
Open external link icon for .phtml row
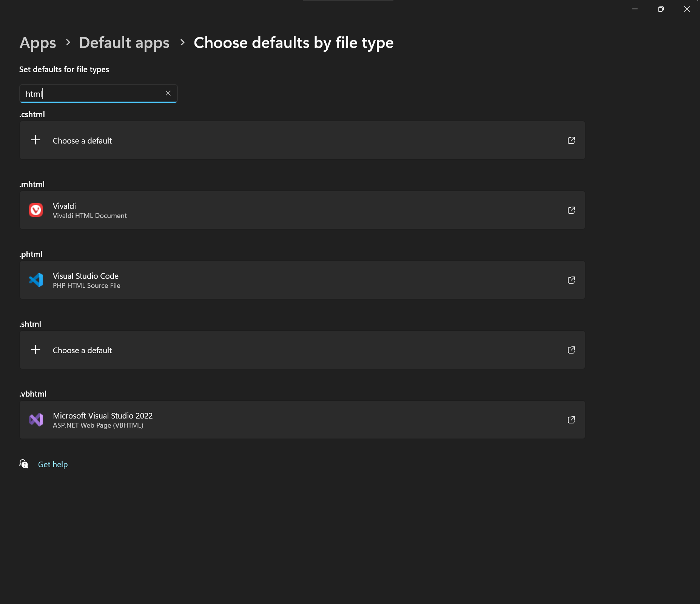pos(571,280)
